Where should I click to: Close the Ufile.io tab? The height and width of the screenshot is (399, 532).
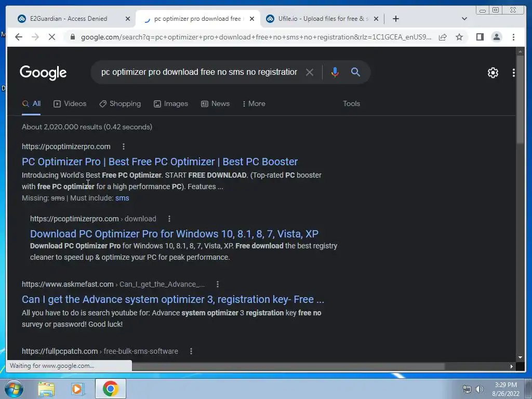[x=376, y=19]
